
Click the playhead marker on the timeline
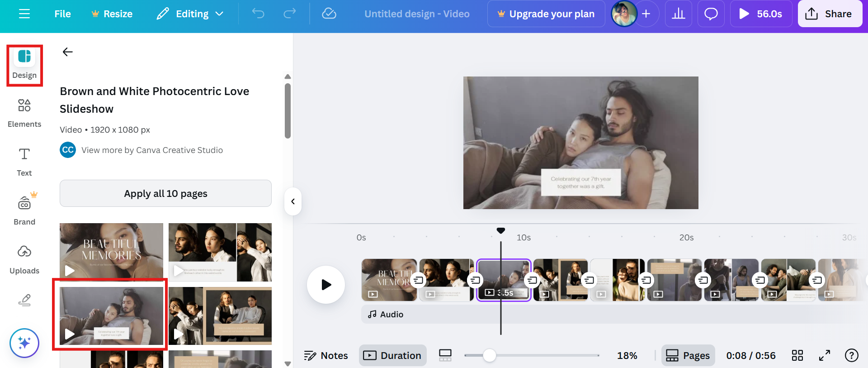pos(501,231)
